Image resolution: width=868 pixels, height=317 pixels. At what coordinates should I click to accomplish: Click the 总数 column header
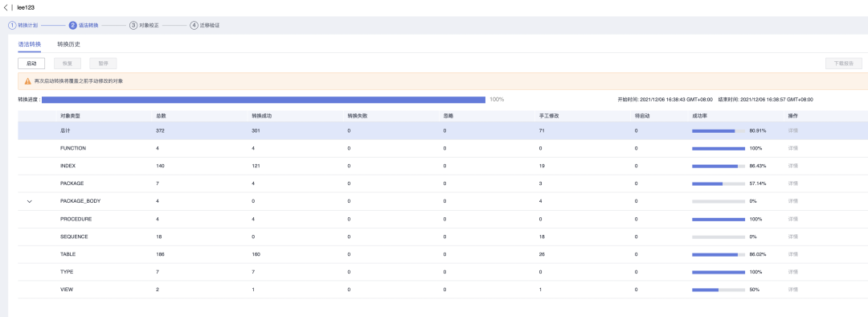[161, 116]
